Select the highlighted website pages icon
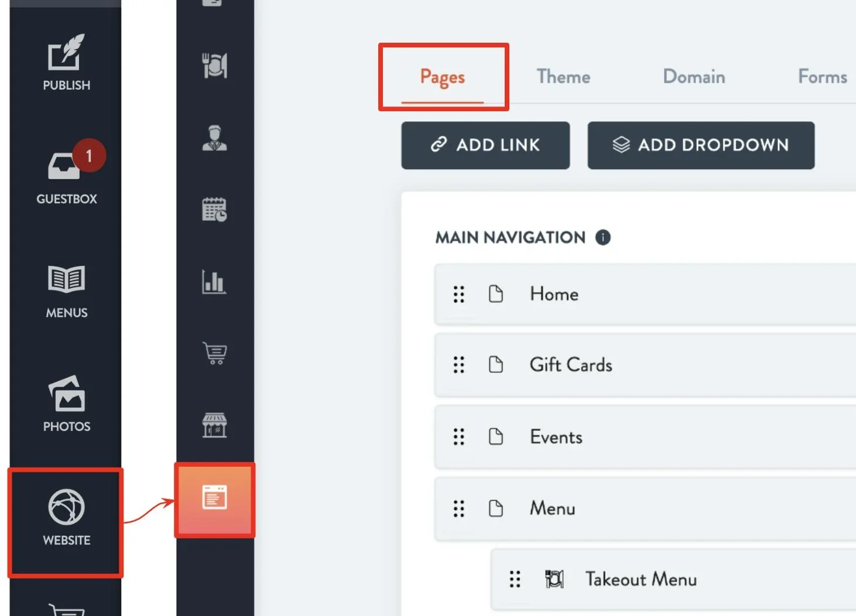The image size is (856, 616). 214,498
